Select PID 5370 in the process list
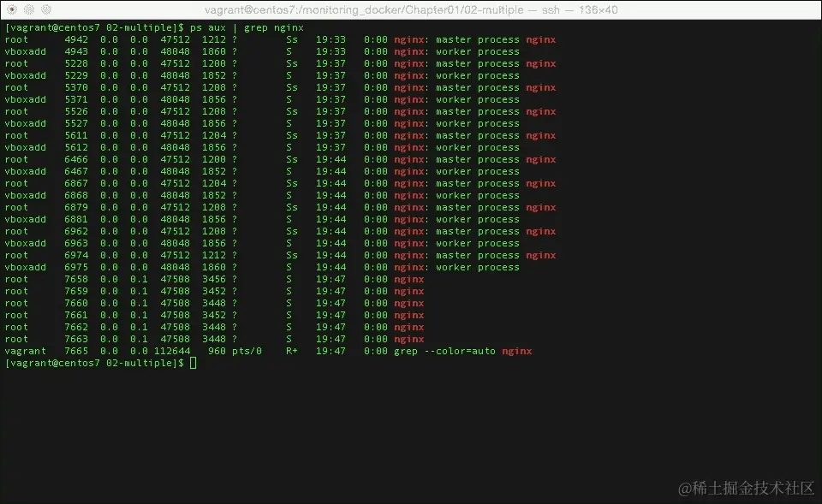This screenshot has width=822, height=504. click(x=76, y=87)
